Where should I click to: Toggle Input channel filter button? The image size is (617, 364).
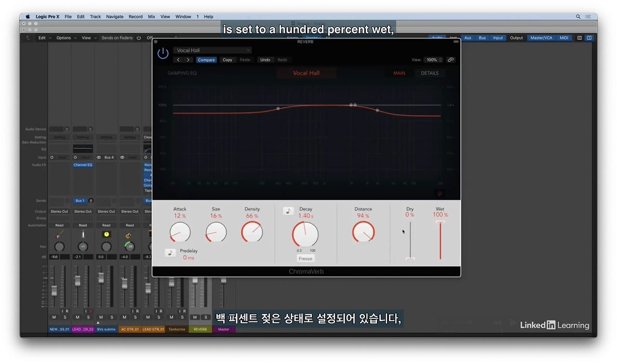pos(498,38)
